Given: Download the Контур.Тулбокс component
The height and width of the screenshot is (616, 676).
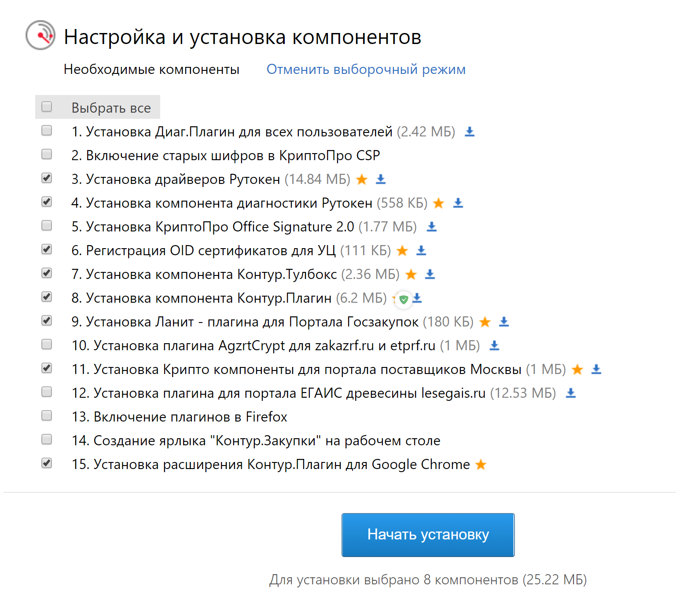Looking at the screenshot, I should pyautogui.click(x=430, y=274).
